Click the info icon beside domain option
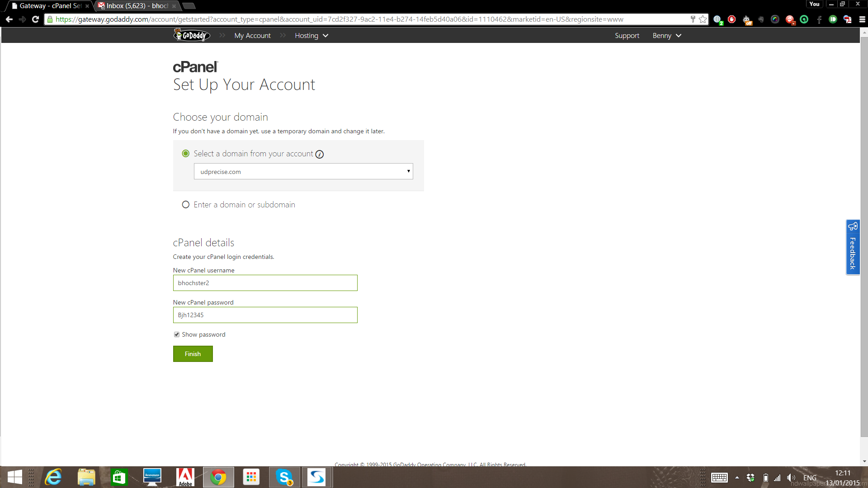 [x=320, y=155]
